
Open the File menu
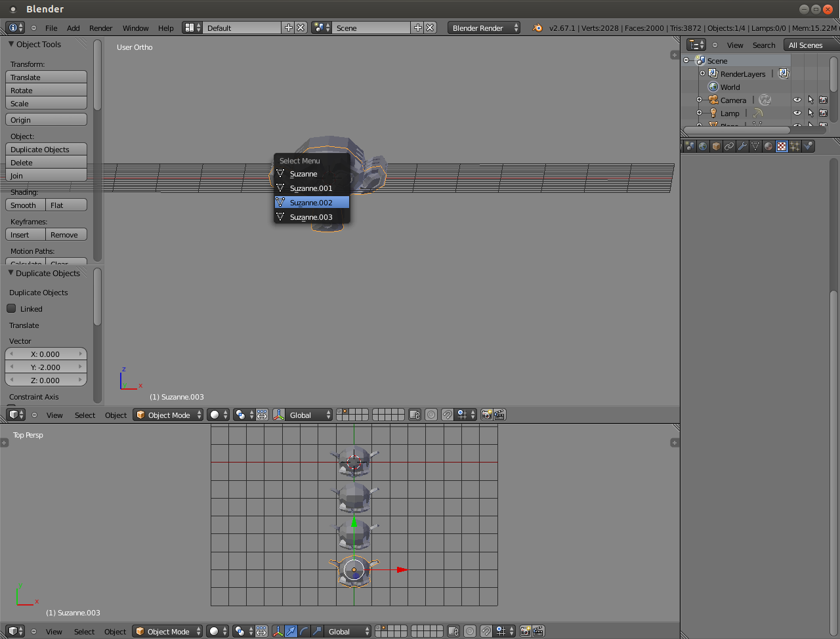pyautogui.click(x=51, y=28)
